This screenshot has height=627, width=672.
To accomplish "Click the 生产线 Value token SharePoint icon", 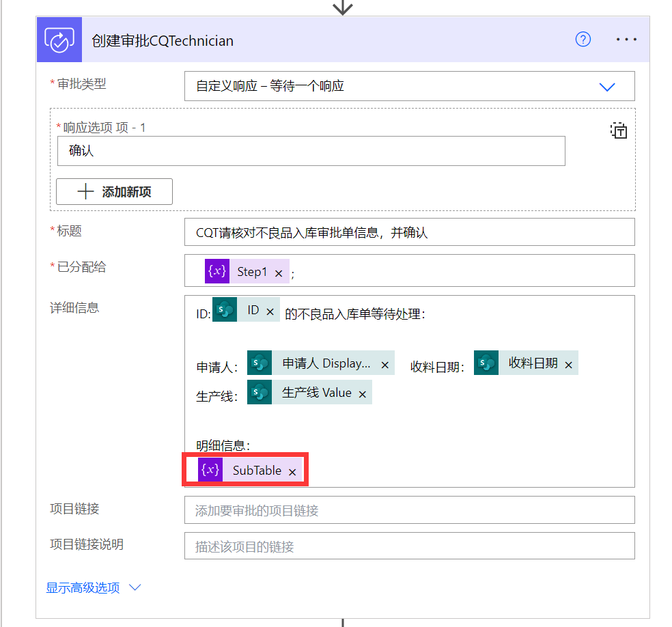I will 260,392.
